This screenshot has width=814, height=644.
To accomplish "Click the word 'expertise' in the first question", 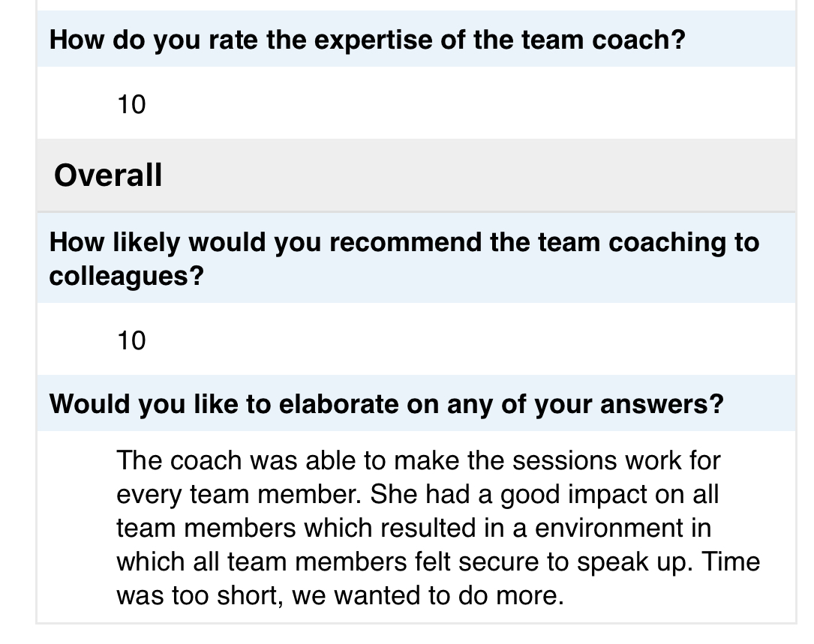I will (x=374, y=40).
